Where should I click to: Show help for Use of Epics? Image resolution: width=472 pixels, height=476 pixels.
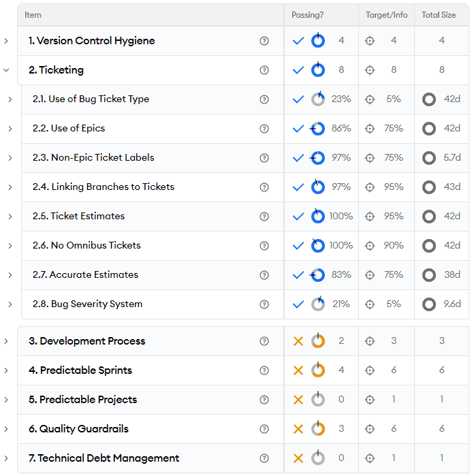click(264, 129)
